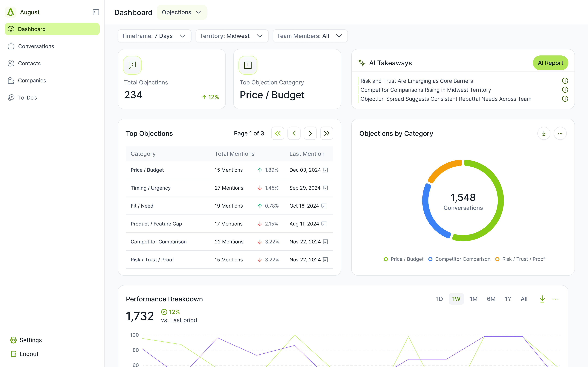Collapse the sidebar panel icon
The width and height of the screenshot is (588, 367).
(x=96, y=12)
